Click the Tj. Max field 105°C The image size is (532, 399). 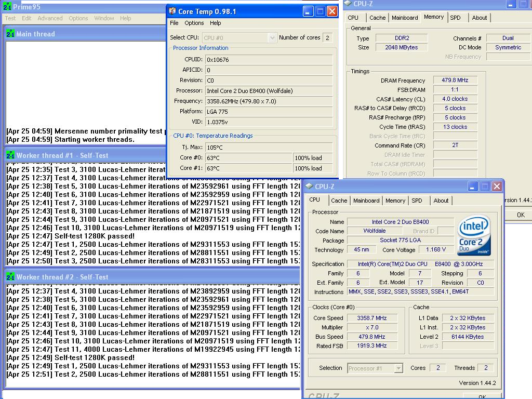[x=269, y=148]
